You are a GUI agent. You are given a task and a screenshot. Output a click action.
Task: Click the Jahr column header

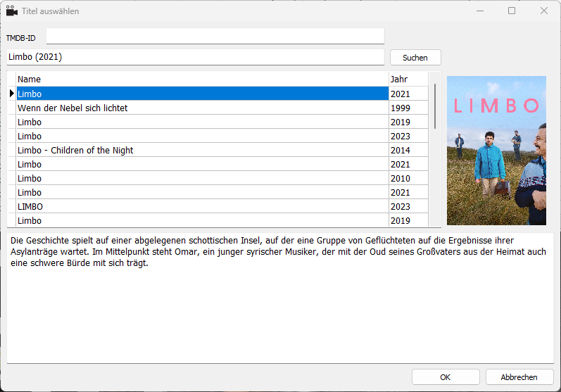(x=408, y=79)
